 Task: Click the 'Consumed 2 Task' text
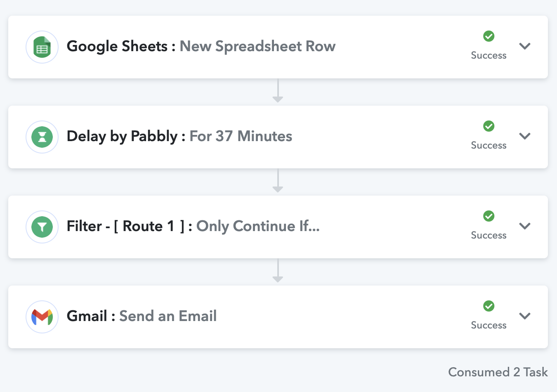click(498, 372)
